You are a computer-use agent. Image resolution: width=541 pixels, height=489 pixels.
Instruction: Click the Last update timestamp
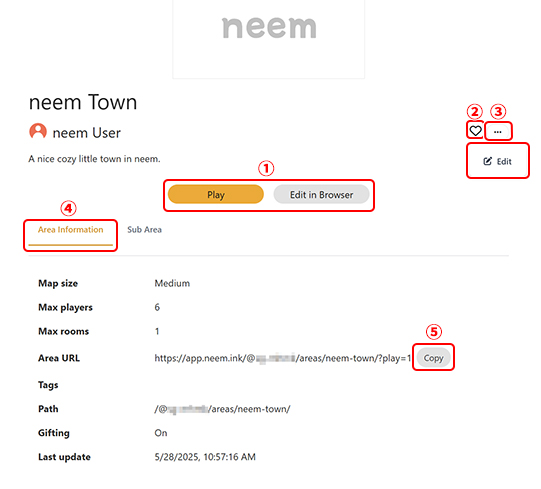point(205,457)
